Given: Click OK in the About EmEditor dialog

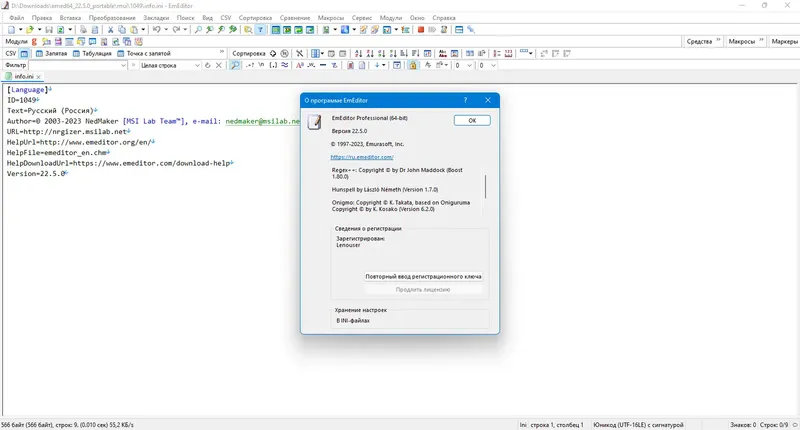Looking at the screenshot, I should [472, 120].
